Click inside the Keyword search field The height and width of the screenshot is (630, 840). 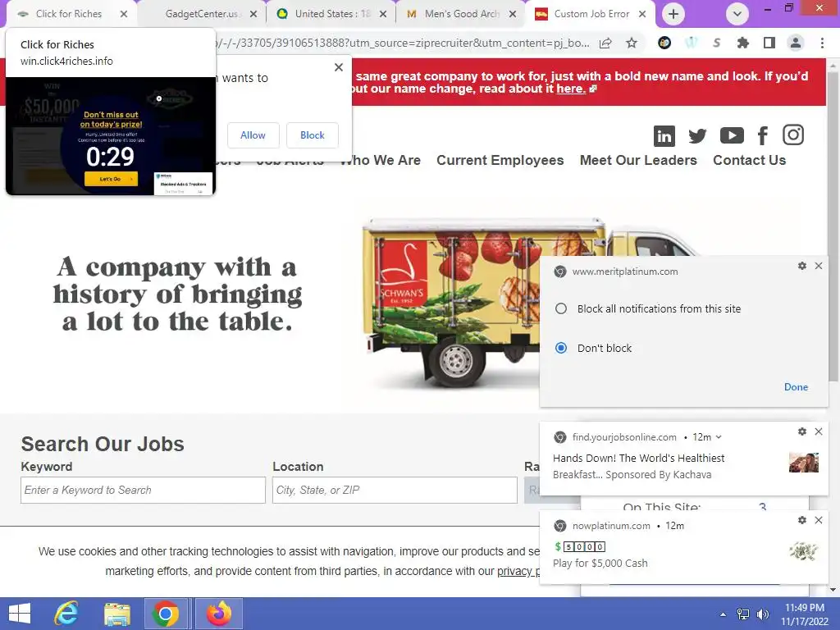coord(143,491)
